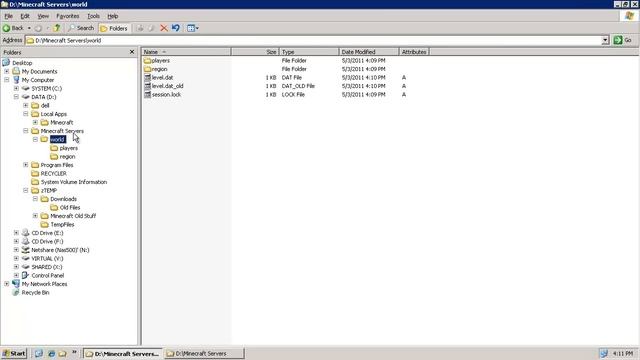The image size is (640, 360).
Task: Select CD Drive (F:) icon
Action: [25, 242]
